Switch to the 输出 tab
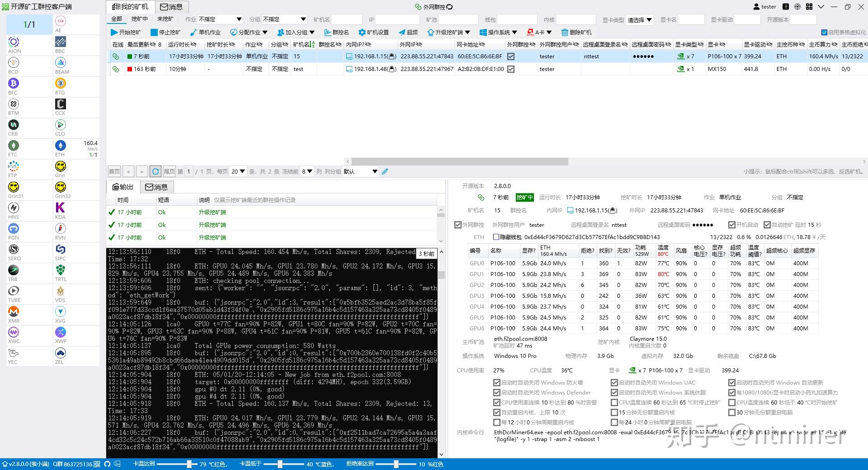This screenshot has width=868, height=470. 123,187
